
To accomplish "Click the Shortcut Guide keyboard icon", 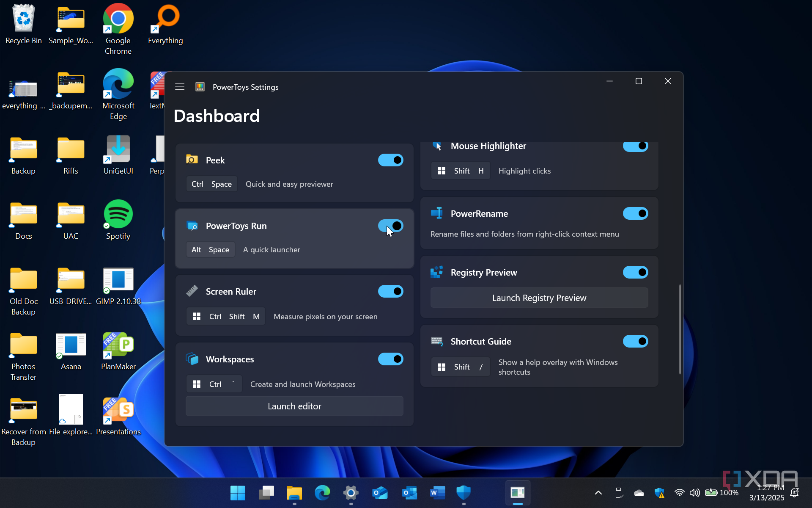I will point(437,341).
